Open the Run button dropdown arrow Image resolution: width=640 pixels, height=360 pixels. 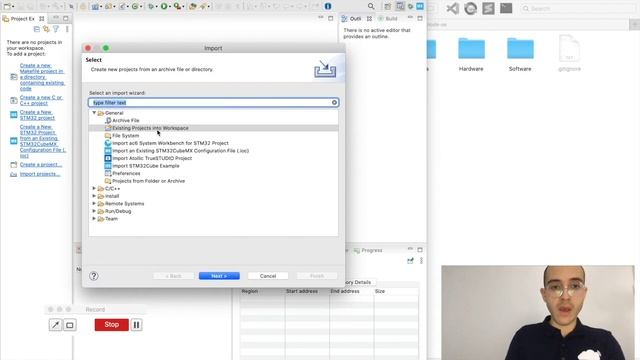pyautogui.click(x=170, y=7)
